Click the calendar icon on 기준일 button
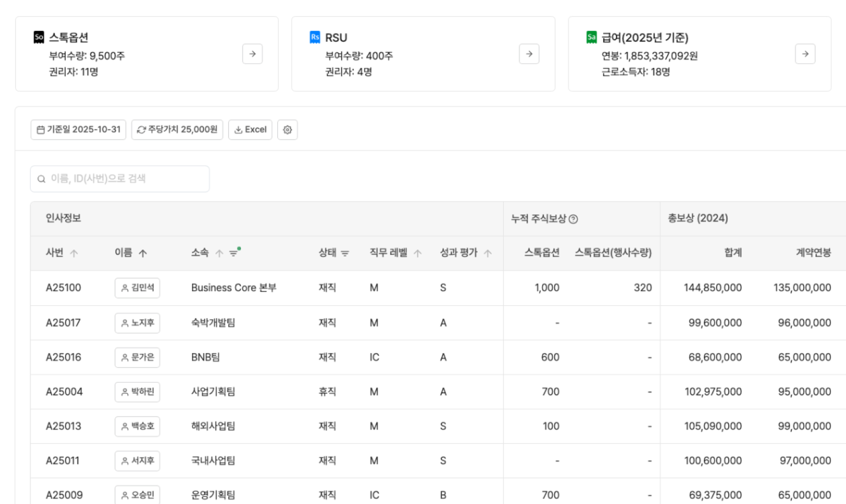 tap(42, 129)
